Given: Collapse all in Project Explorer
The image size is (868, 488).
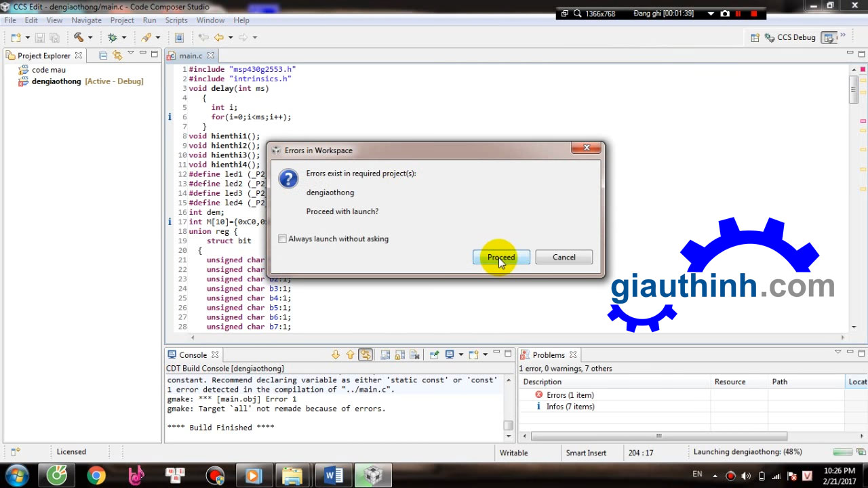Looking at the screenshot, I should pos(103,56).
